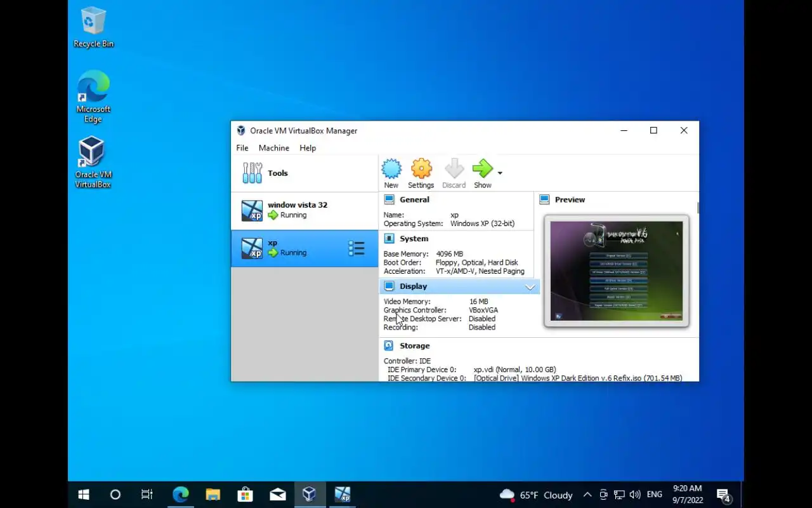The image size is (812, 508).
Task: Select the window vista 32 virtual machine
Action: [x=304, y=210]
